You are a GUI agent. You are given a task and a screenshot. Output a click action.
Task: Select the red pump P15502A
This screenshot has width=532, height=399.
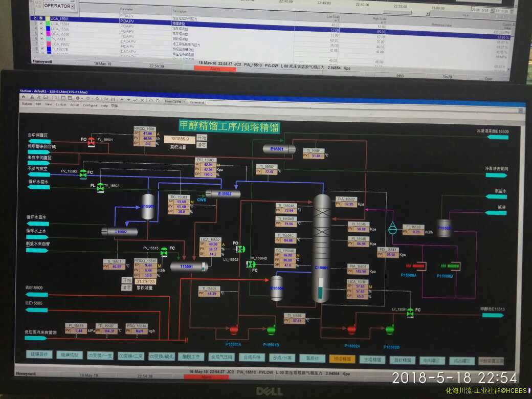(x=352, y=329)
